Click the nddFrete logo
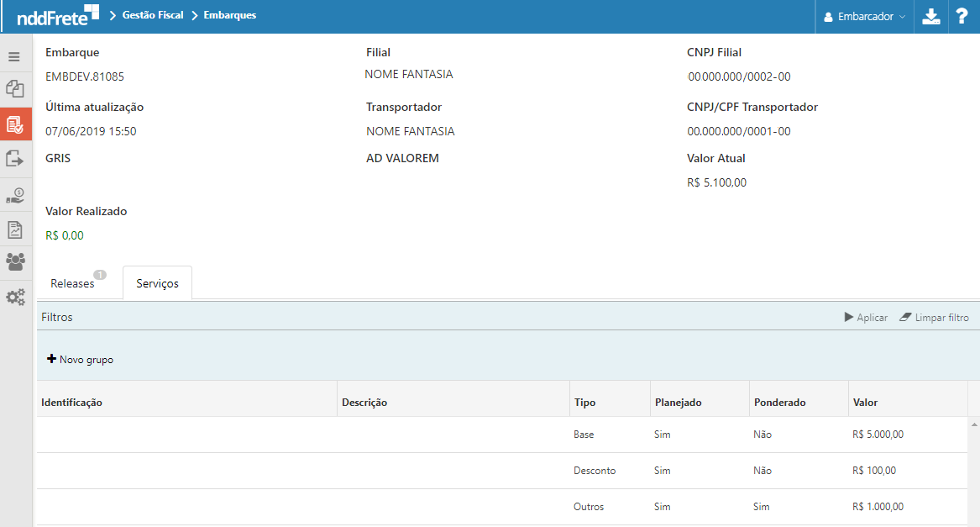Screen dimensions: 980x527 pyautogui.click(x=57, y=15)
